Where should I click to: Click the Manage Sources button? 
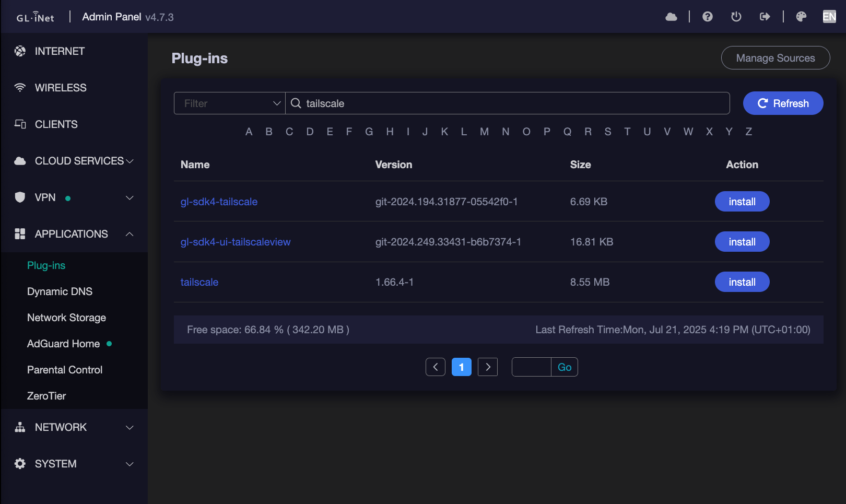click(x=775, y=58)
